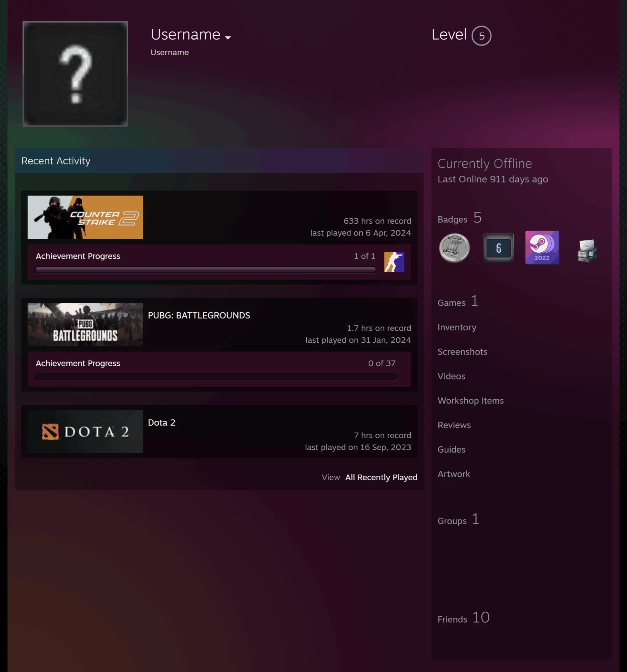Click Achievement Progress label for PUBG
This screenshot has height=672, width=627.
[78, 363]
